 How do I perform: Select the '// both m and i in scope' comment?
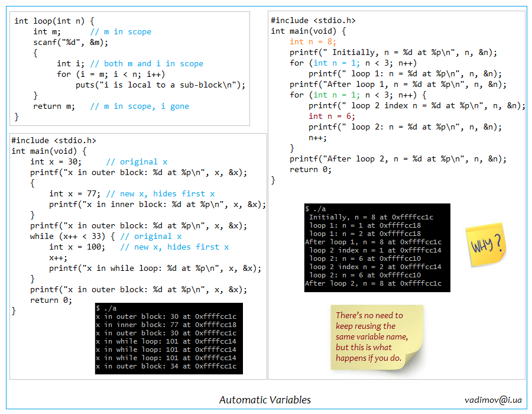(x=147, y=64)
